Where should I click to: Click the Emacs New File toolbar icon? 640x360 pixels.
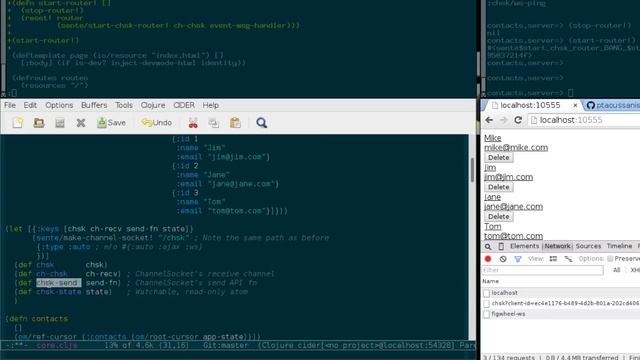18,122
